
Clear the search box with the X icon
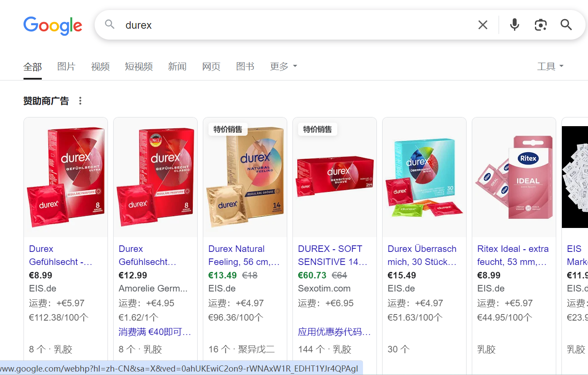pyautogui.click(x=483, y=25)
